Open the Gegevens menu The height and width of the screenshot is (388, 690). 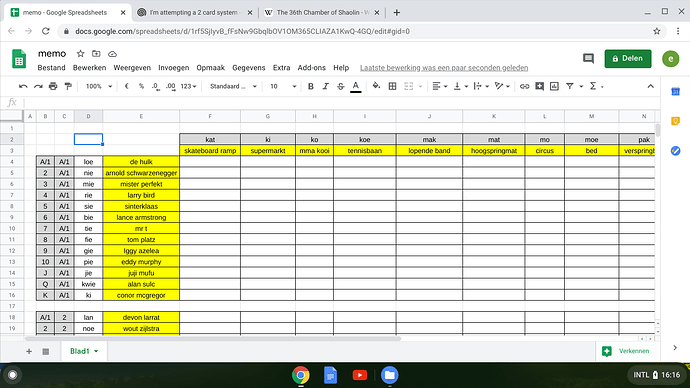click(x=249, y=68)
